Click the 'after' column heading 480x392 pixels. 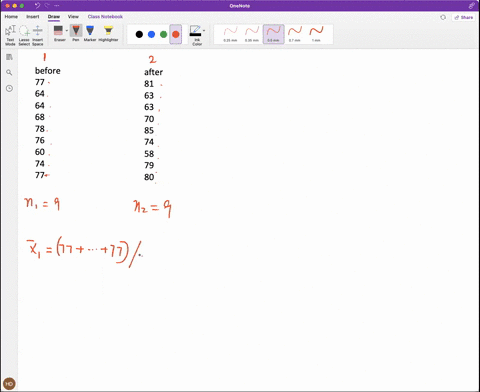(x=153, y=72)
